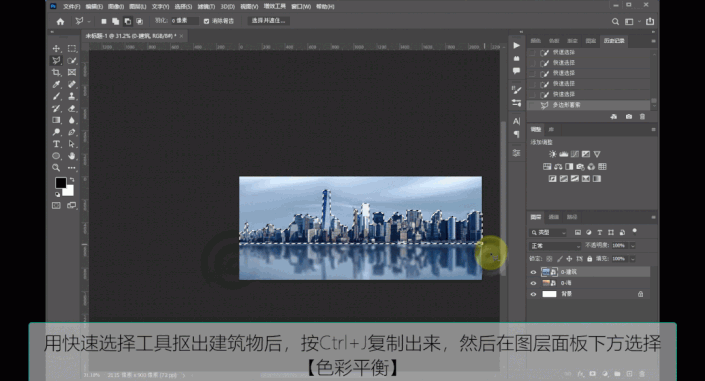Select the 0-海 layer

589,283
